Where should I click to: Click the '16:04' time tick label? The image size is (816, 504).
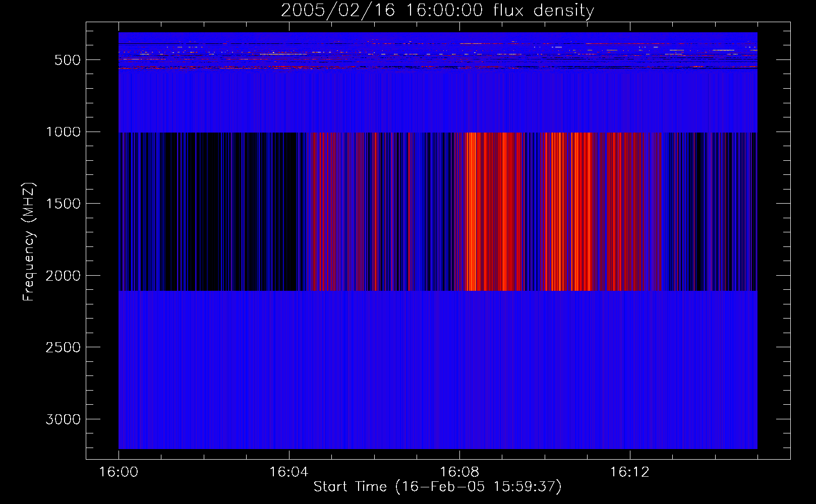pos(288,472)
